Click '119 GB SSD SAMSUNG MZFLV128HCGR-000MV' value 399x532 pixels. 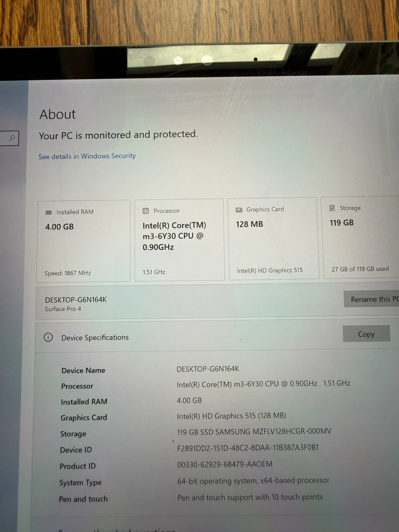coord(254,432)
